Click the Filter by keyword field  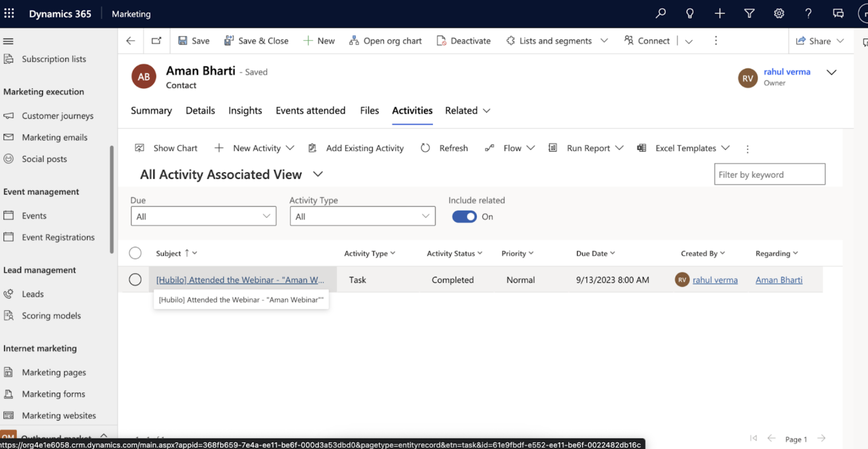click(770, 174)
